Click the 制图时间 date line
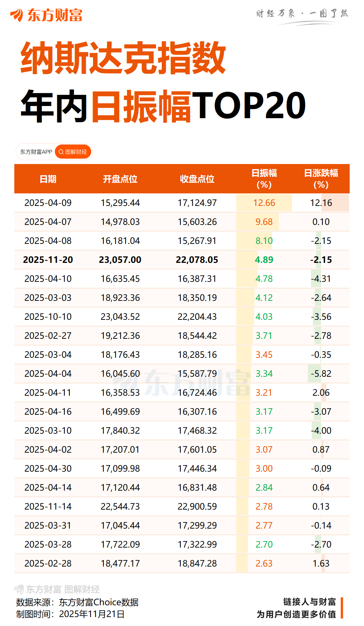 (x=71, y=614)
